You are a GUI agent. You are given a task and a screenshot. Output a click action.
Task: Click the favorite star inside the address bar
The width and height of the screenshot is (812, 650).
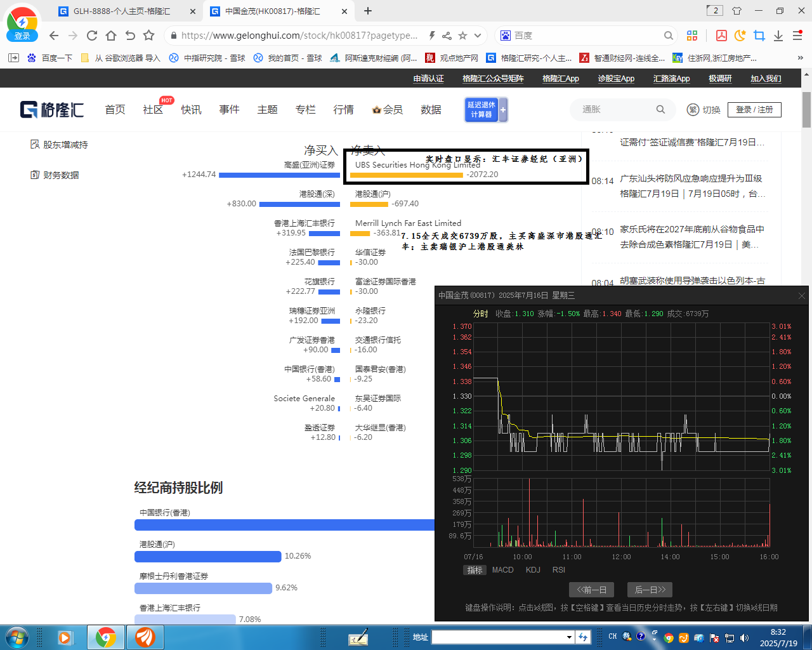(x=462, y=36)
